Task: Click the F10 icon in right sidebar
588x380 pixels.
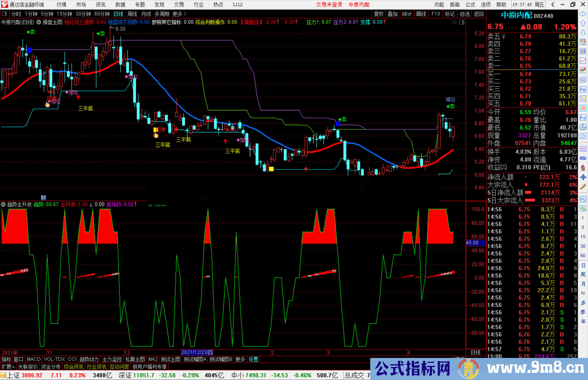Action: coord(583,89)
